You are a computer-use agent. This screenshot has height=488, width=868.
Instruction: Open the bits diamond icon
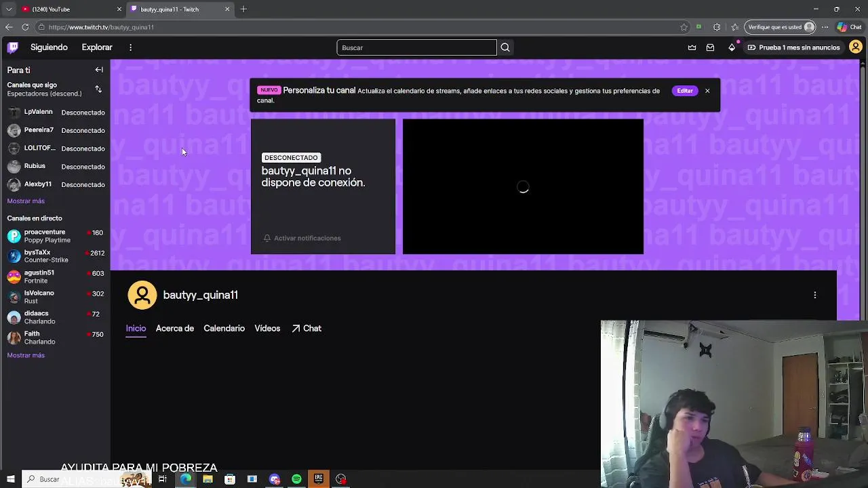(x=732, y=47)
